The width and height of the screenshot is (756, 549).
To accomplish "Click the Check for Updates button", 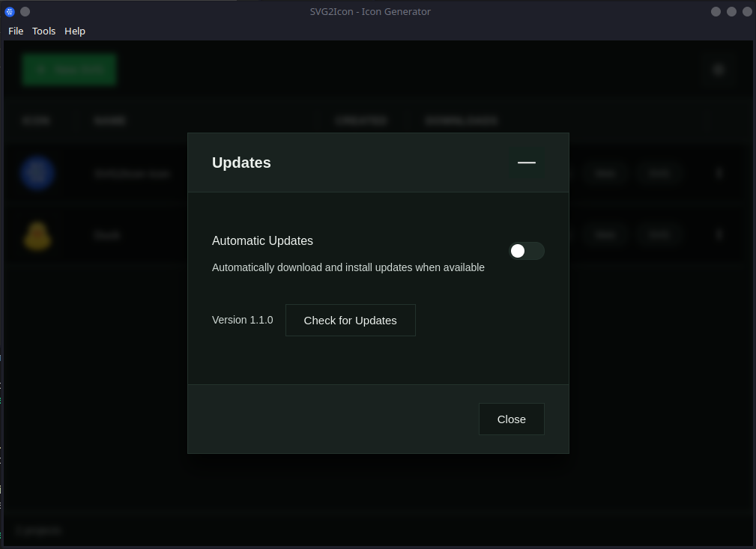I will [x=350, y=321].
